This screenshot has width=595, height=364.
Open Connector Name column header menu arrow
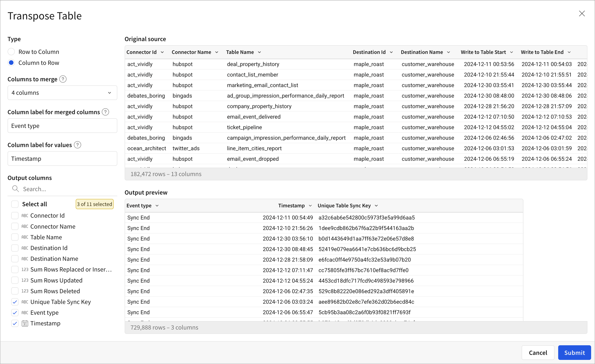click(217, 52)
